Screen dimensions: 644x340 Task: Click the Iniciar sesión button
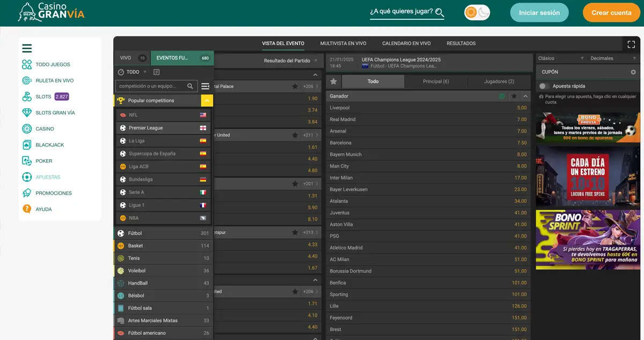tap(539, 12)
